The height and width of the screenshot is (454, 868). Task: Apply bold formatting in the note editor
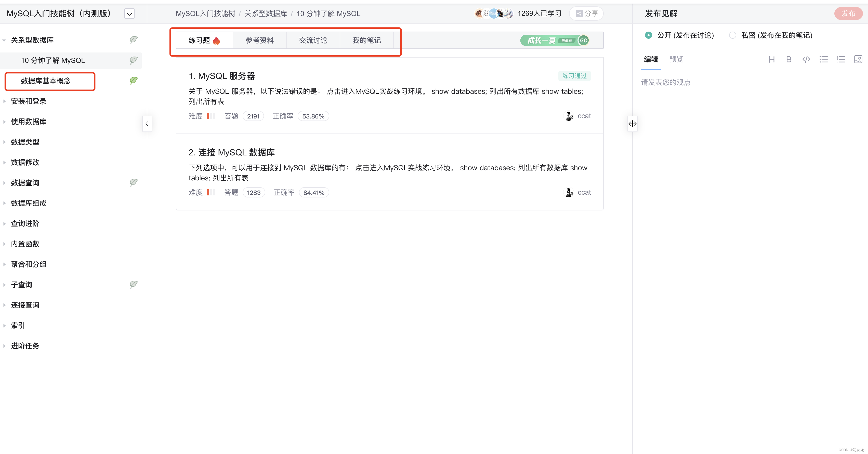[x=788, y=59]
